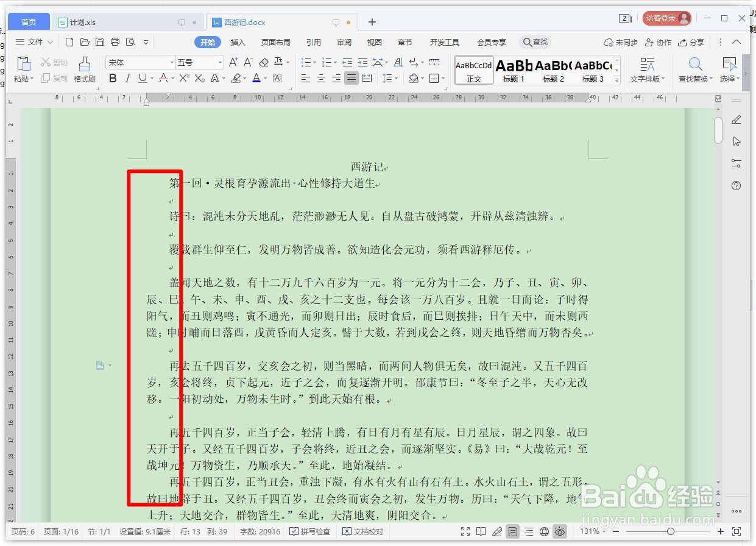Click the distributed alignment icon
This screenshot has width=756, height=546.
(x=367, y=78)
